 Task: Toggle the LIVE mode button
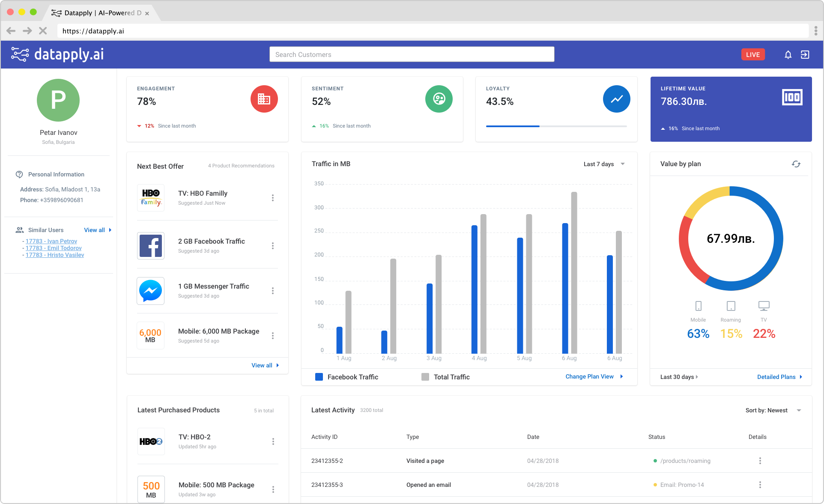752,55
